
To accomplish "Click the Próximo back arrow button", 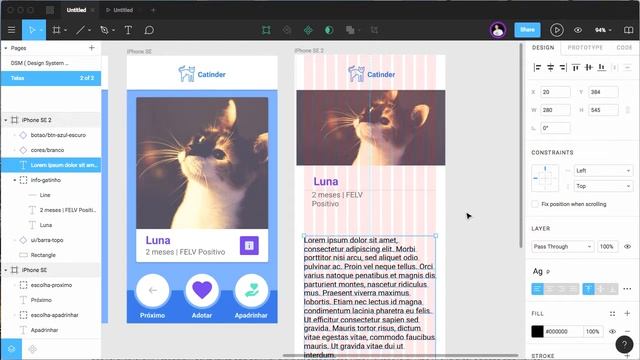I will [153, 290].
